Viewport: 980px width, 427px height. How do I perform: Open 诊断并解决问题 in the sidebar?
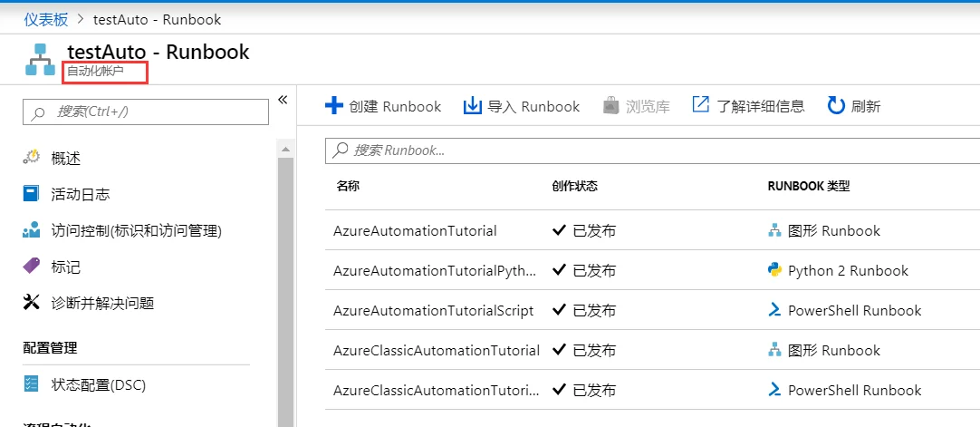[102, 304]
